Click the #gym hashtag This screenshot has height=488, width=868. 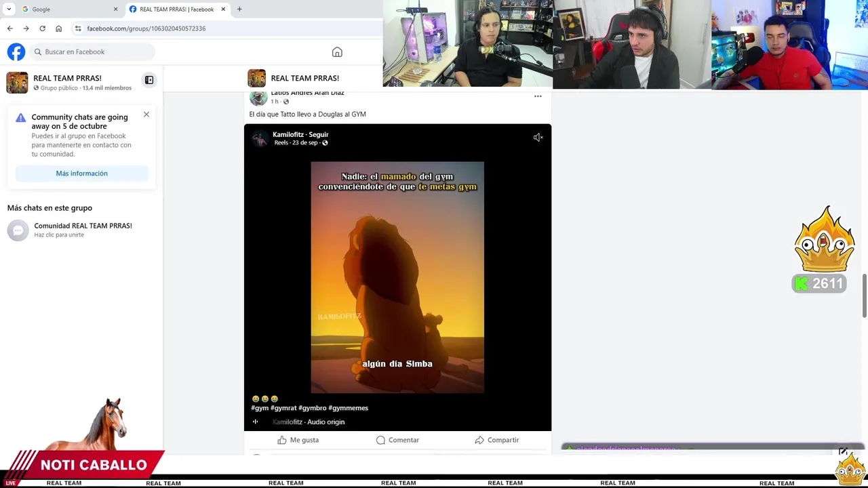coord(260,408)
